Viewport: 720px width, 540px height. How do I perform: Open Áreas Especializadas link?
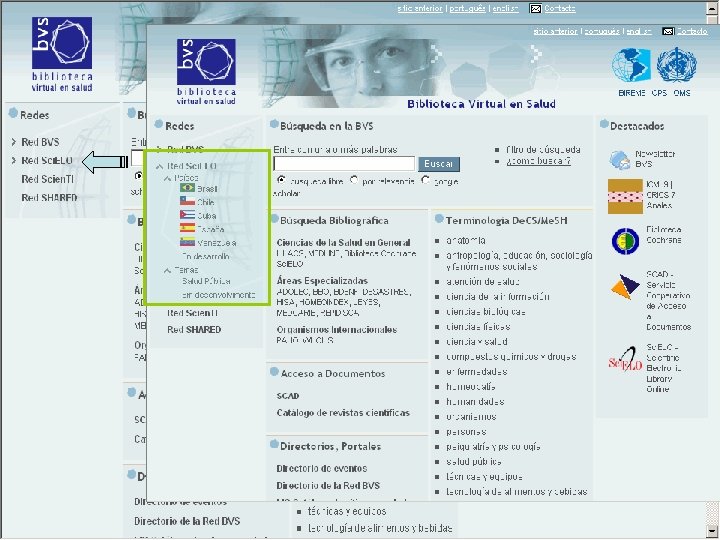[x=322, y=281]
